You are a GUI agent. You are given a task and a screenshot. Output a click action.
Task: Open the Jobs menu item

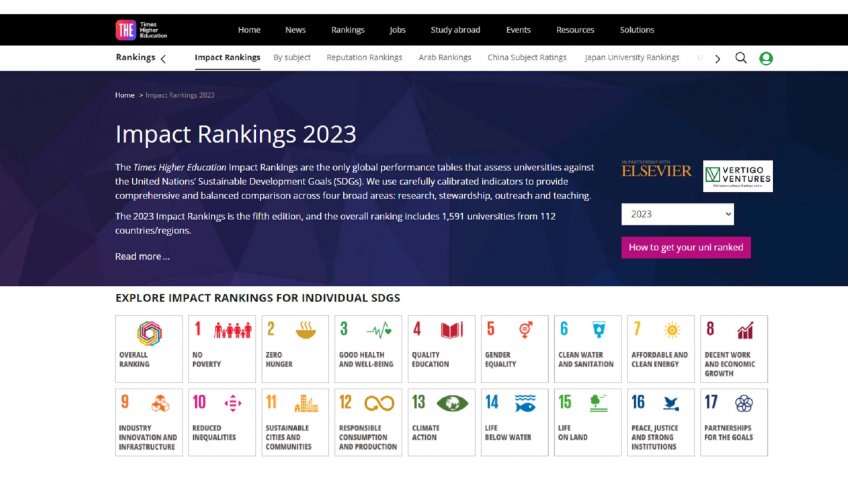click(x=397, y=30)
